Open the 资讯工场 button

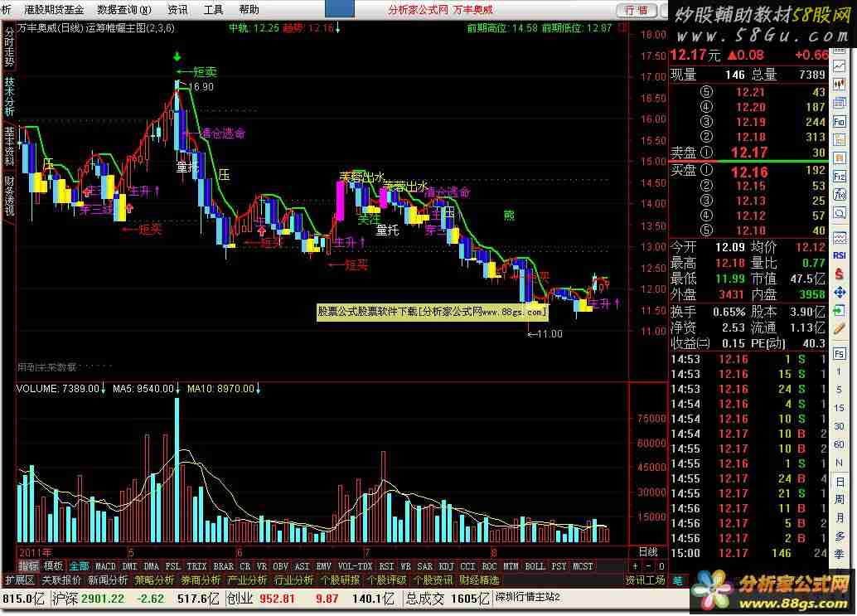645,580
